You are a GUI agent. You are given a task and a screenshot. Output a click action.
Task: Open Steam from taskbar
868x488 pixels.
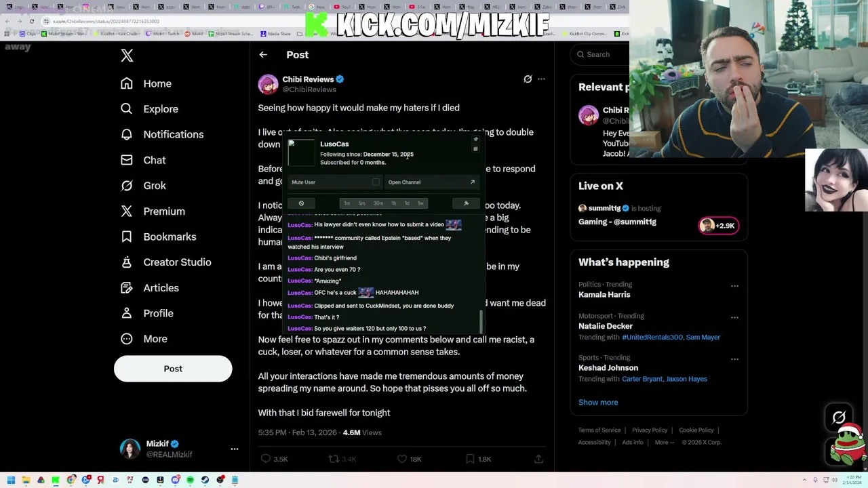pyautogui.click(x=205, y=480)
